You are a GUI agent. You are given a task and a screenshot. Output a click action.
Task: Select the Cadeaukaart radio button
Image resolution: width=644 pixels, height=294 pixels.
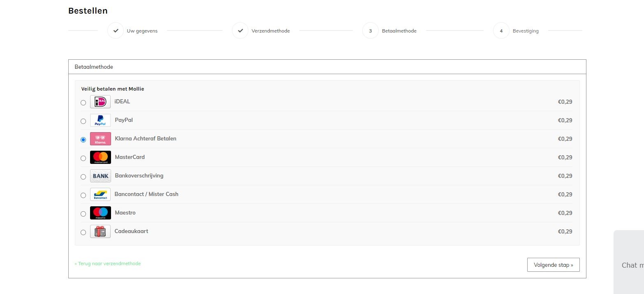point(83,232)
